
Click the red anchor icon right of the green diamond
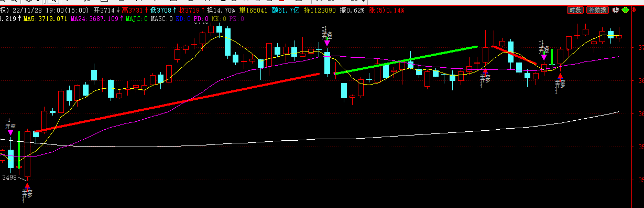(635, 10)
